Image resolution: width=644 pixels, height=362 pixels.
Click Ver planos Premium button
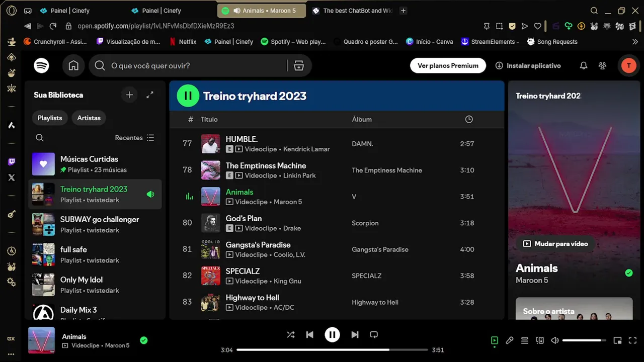click(x=448, y=65)
